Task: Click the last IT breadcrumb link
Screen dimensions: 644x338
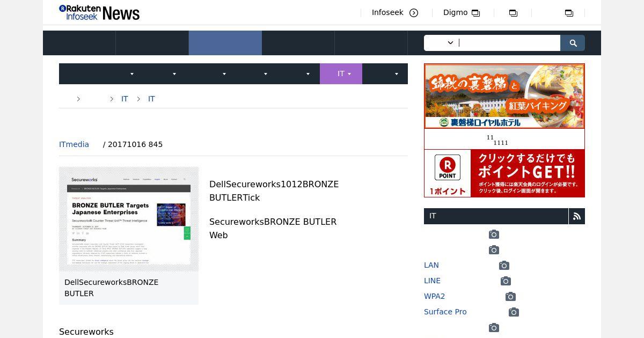Action: (x=151, y=99)
